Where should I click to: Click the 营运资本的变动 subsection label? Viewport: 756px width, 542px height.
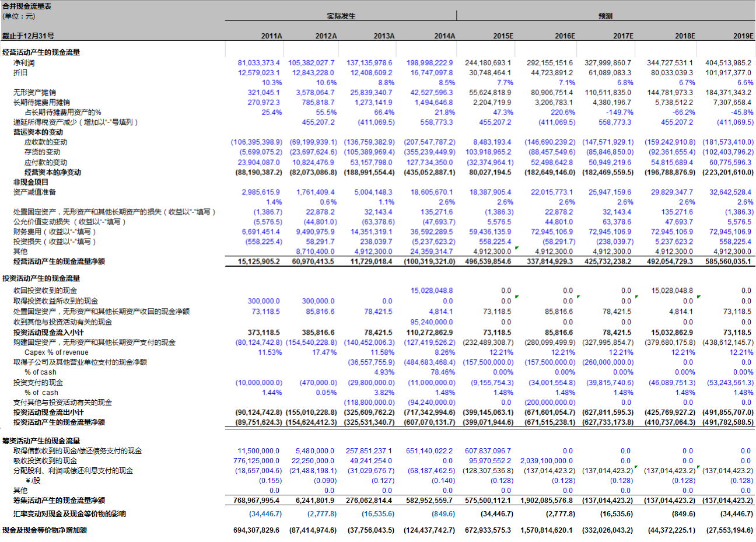(38, 132)
